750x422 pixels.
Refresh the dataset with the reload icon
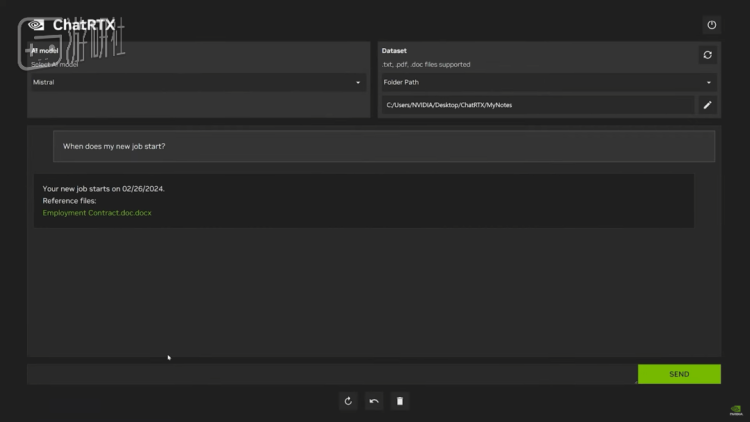pos(707,55)
